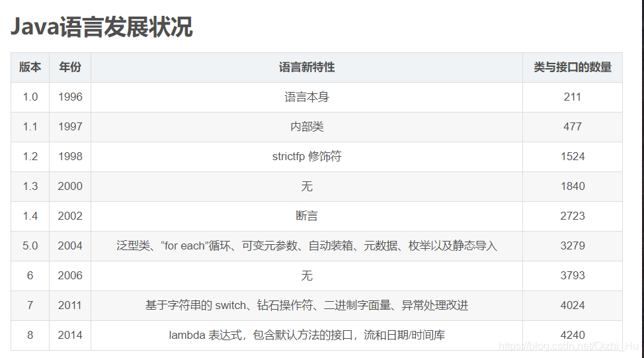Click the '语言本身' feature cell
The image size is (644, 358).
coord(307,97)
